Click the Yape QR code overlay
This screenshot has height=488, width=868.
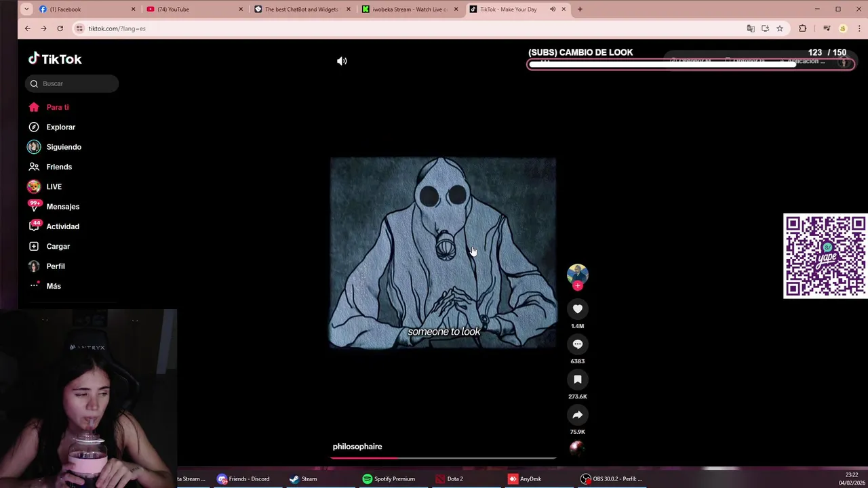(x=825, y=256)
